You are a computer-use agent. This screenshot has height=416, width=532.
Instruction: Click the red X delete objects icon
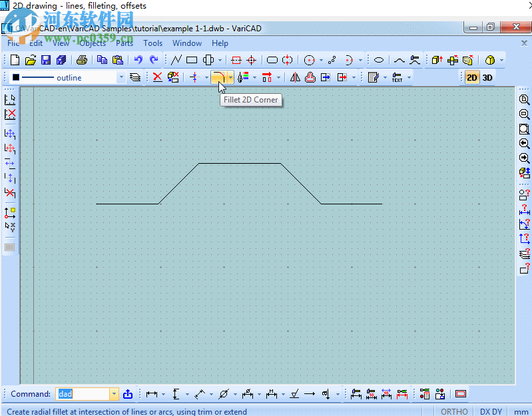click(x=157, y=77)
